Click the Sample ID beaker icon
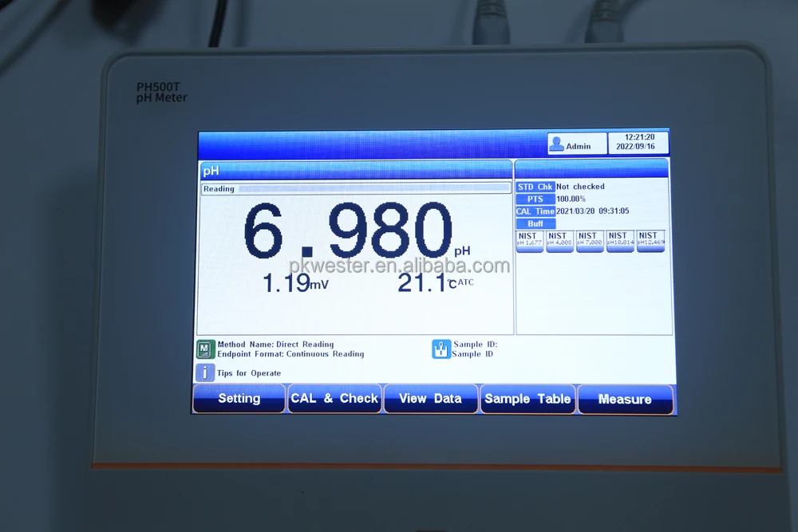This screenshot has height=532, width=798. click(x=440, y=349)
